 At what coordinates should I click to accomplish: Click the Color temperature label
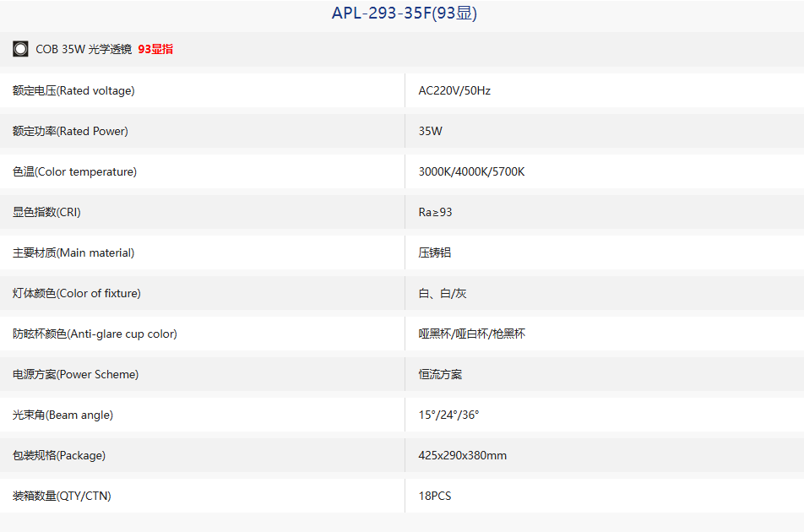(x=74, y=171)
